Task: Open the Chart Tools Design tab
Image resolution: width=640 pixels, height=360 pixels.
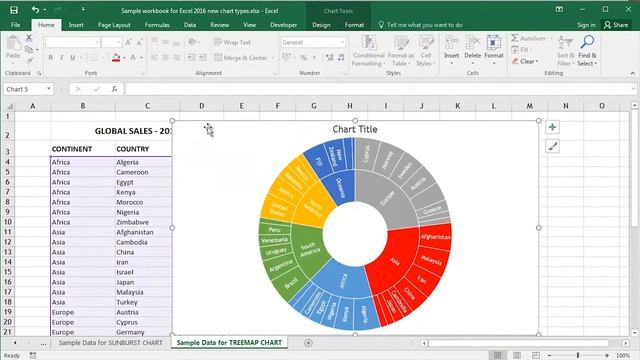Action: pos(321,25)
